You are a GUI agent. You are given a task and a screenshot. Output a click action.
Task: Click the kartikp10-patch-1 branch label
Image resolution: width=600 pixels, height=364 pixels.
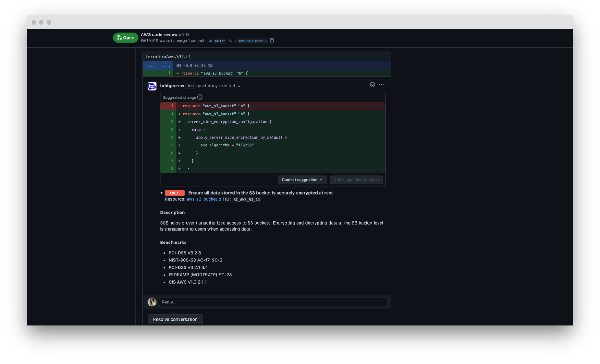pos(252,41)
